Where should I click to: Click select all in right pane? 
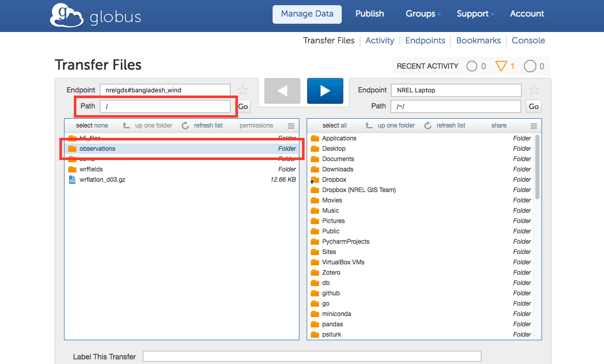click(335, 125)
